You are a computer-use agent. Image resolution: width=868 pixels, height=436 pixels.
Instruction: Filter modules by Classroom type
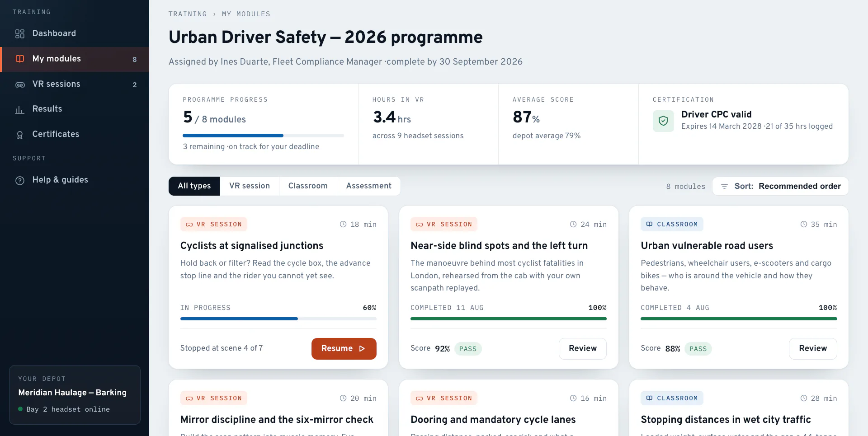(x=308, y=186)
